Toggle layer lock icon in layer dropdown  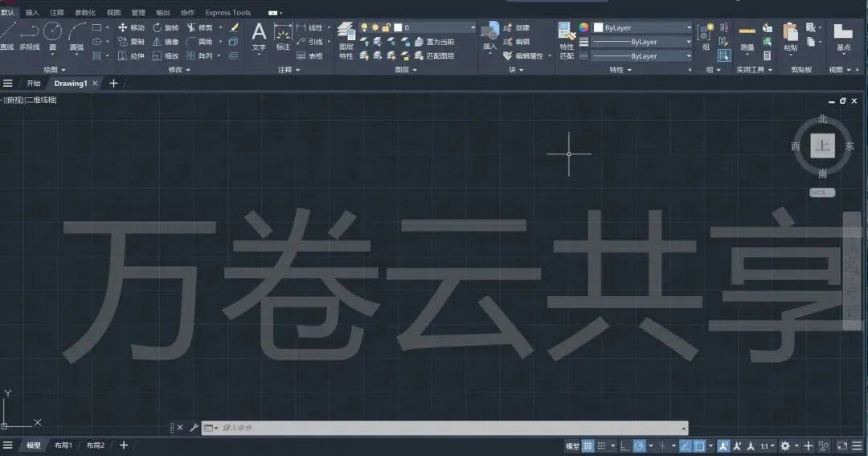pyautogui.click(x=387, y=27)
